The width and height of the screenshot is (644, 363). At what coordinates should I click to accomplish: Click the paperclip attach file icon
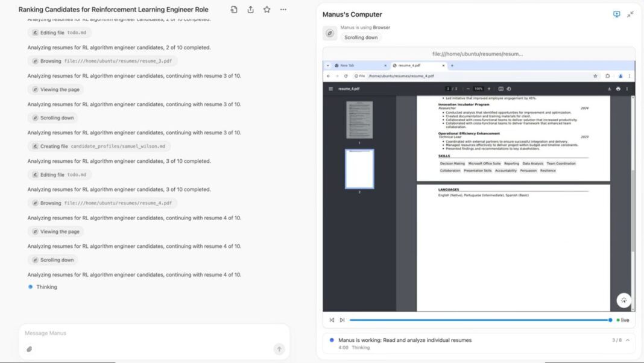29,349
